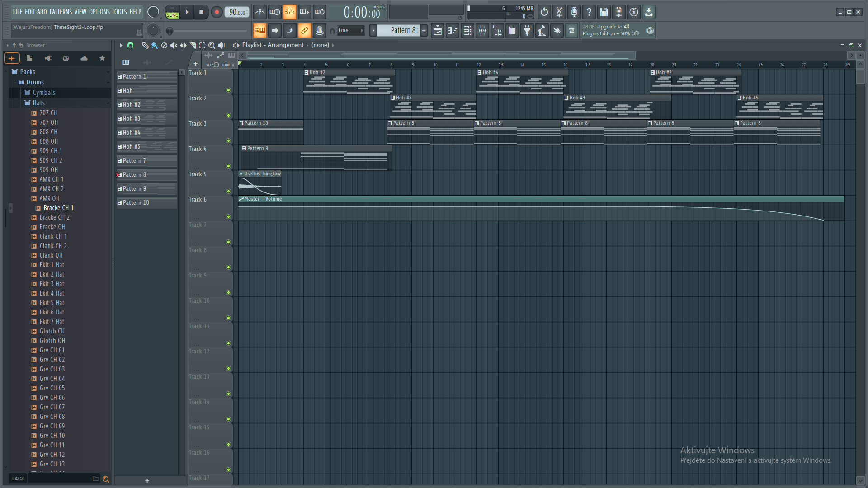The width and height of the screenshot is (868, 488).
Task: Open arrangement selector arrow after Arrangement
Action: point(307,45)
